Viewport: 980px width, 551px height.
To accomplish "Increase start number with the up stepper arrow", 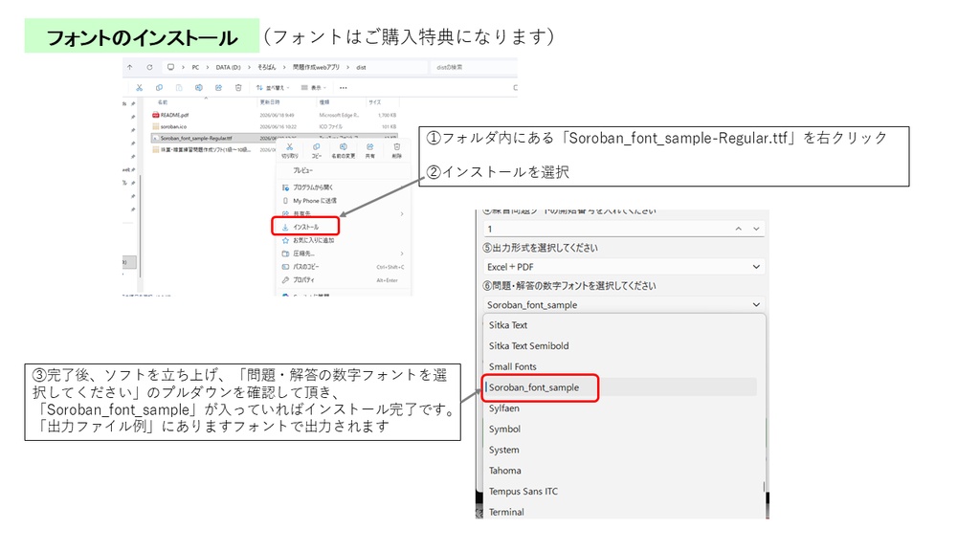I will coord(738,229).
